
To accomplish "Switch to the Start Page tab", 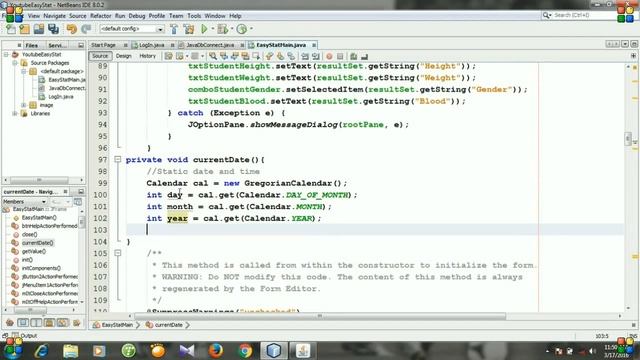I will point(103,45).
